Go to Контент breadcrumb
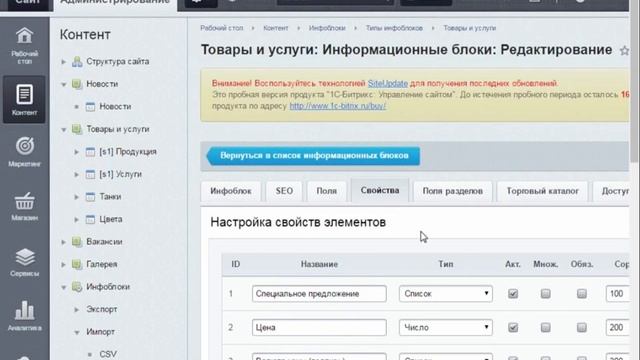 276,28
